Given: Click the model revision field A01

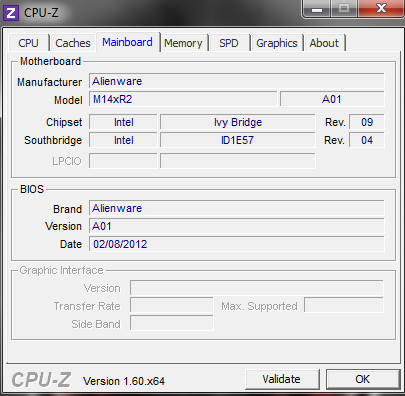Looking at the screenshot, I should coord(332,99).
